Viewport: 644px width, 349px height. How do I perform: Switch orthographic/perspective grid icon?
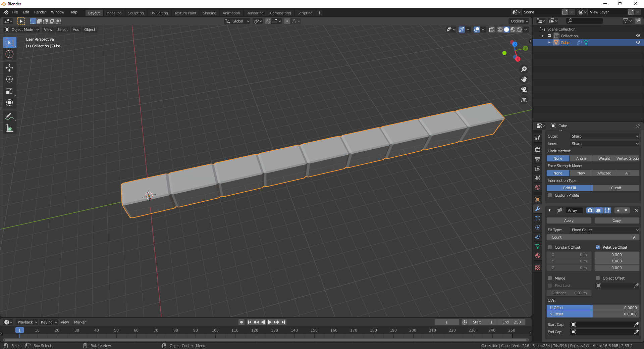click(524, 100)
